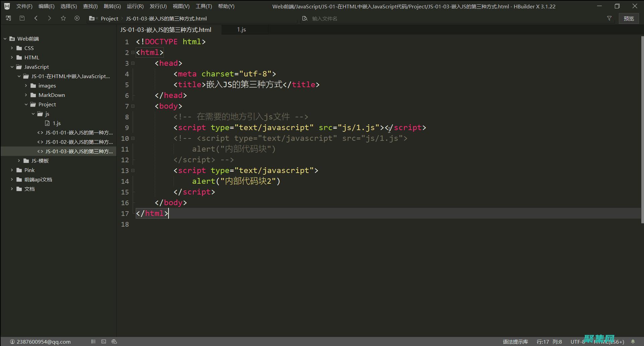Click the run play icon in toolbar
Image resolution: width=644 pixels, height=346 pixels.
pyautogui.click(x=77, y=18)
